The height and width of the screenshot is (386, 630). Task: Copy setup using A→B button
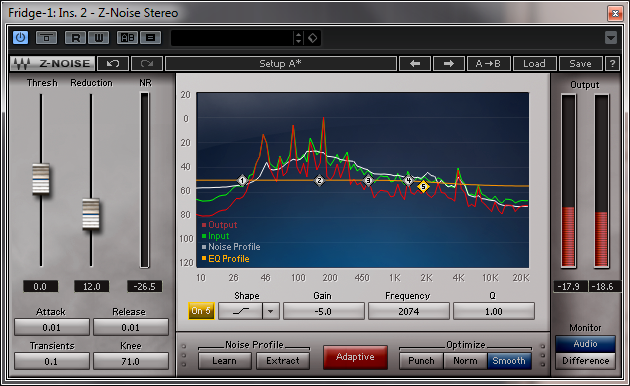[x=489, y=63]
